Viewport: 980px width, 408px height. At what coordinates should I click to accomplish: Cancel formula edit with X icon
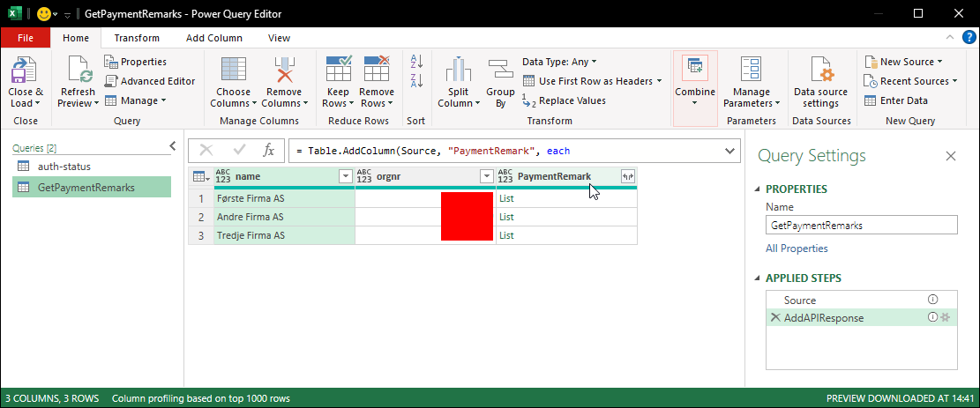(206, 151)
